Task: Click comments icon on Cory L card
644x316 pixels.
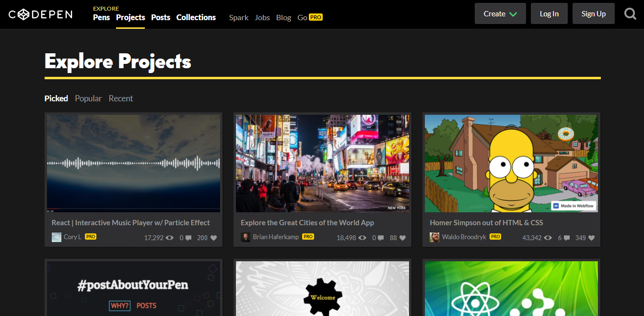Action: pyautogui.click(x=188, y=238)
